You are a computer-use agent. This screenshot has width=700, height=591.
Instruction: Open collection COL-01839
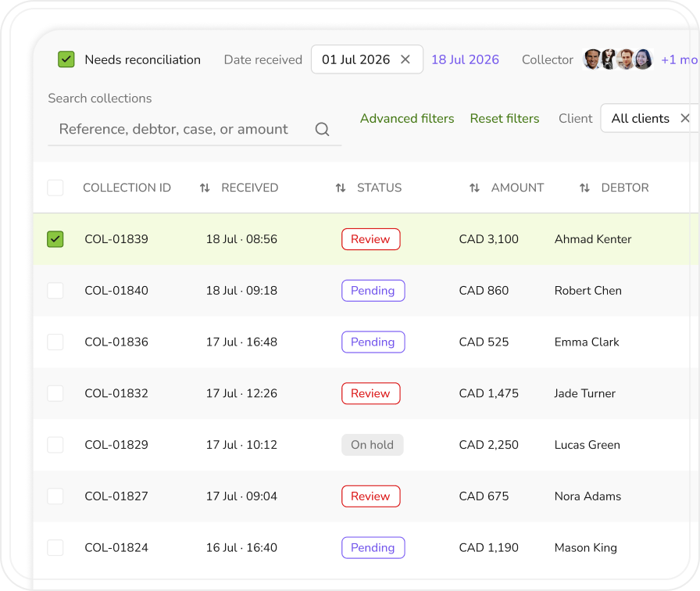pyautogui.click(x=116, y=239)
